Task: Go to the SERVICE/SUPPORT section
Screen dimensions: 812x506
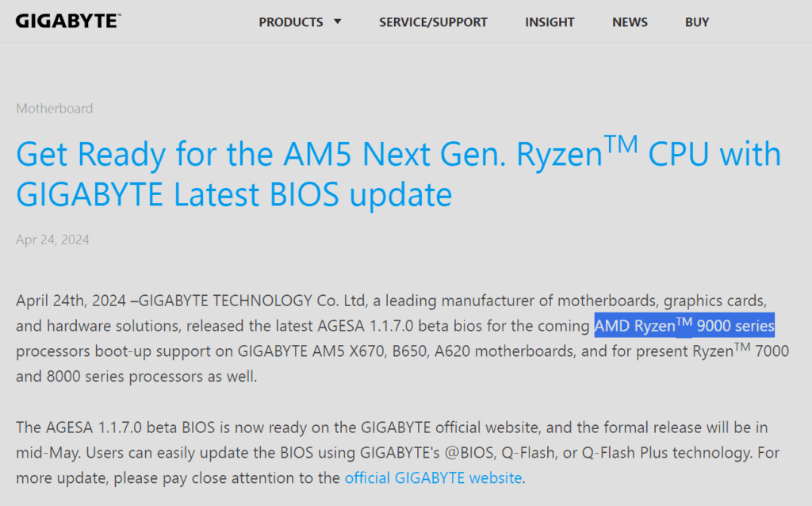Action: coord(433,22)
